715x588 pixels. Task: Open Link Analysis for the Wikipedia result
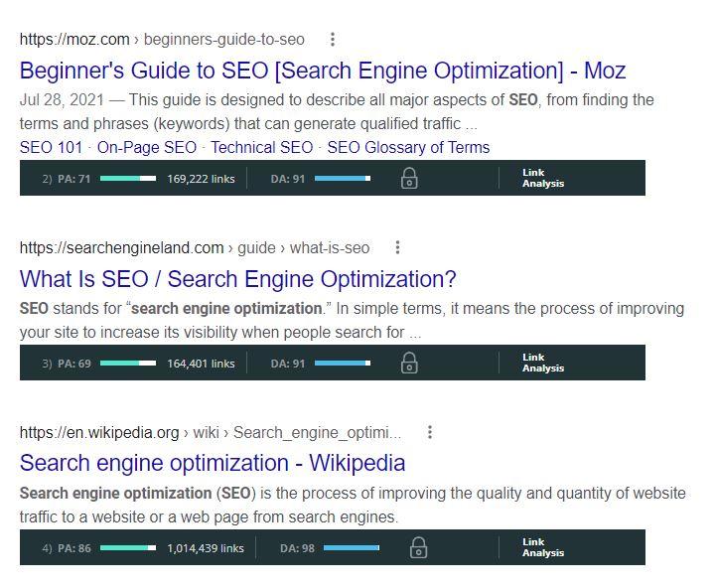pos(542,547)
